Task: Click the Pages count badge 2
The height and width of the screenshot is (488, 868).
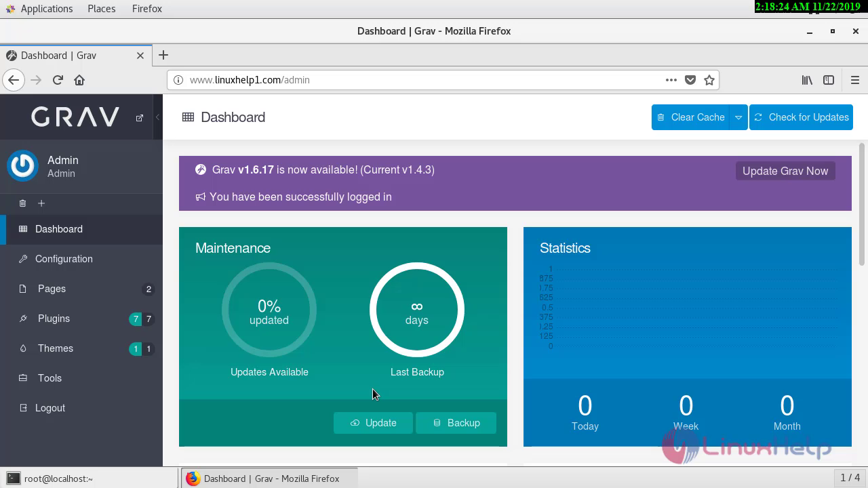Action: pos(149,289)
